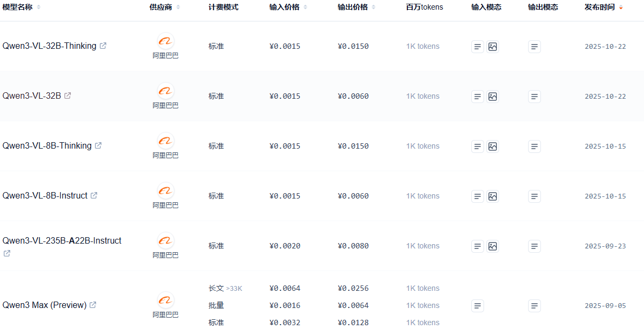Open external link icon under Qwen3-VL-235B-A22B-Instruct
The image size is (644, 330).
[x=7, y=253]
